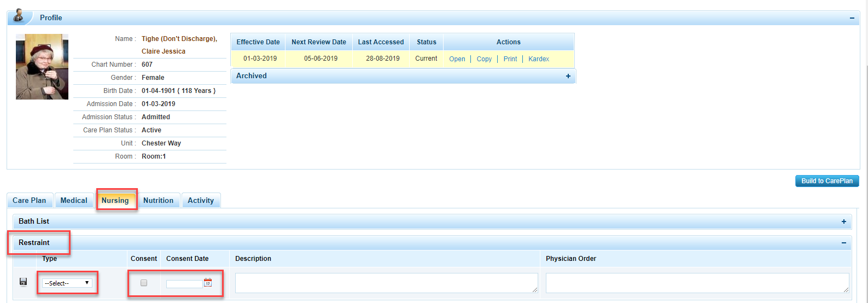Open the Consent Date calendar picker
The image size is (868, 303).
[208, 283]
